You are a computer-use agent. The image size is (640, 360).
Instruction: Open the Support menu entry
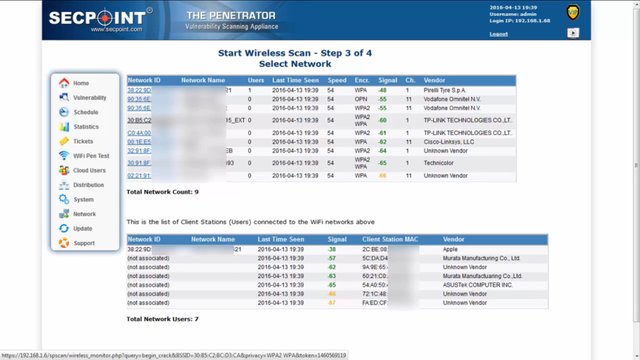84,243
